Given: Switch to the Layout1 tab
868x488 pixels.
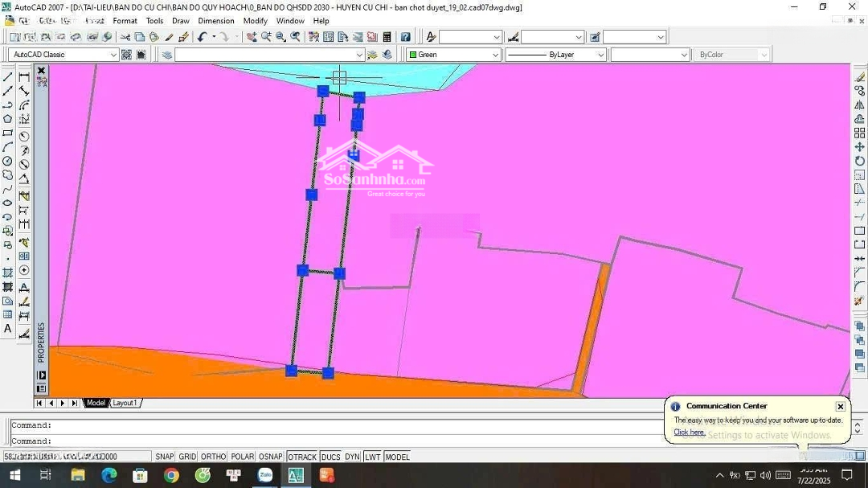Looking at the screenshot, I should coord(125,403).
